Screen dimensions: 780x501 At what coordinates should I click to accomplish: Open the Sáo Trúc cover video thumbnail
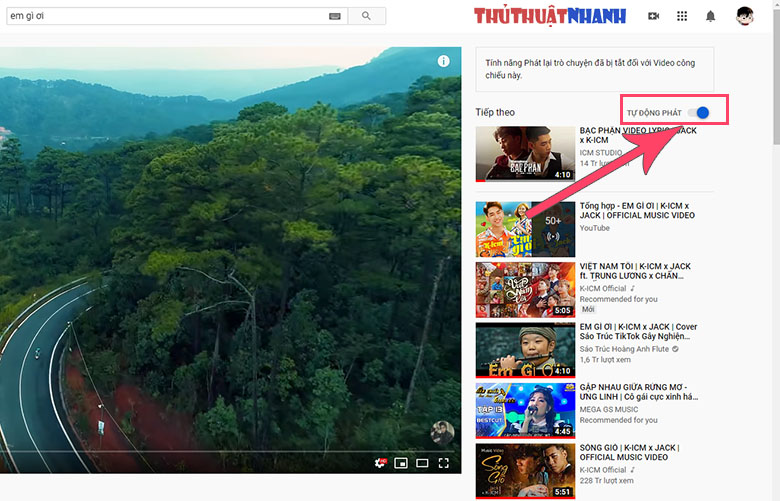click(525, 350)
